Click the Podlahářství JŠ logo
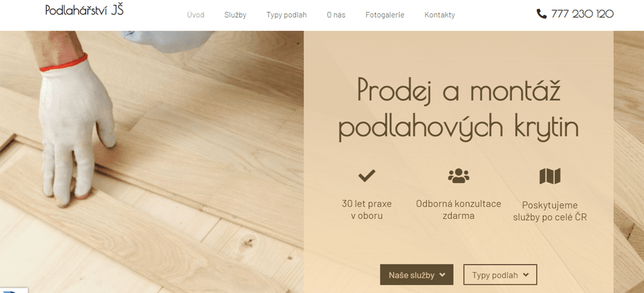 (84, 10)
